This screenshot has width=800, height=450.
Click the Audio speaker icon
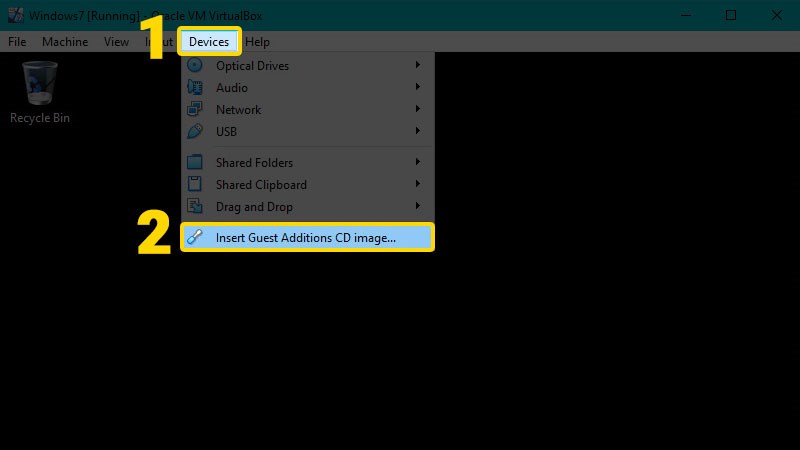(194, 87)
